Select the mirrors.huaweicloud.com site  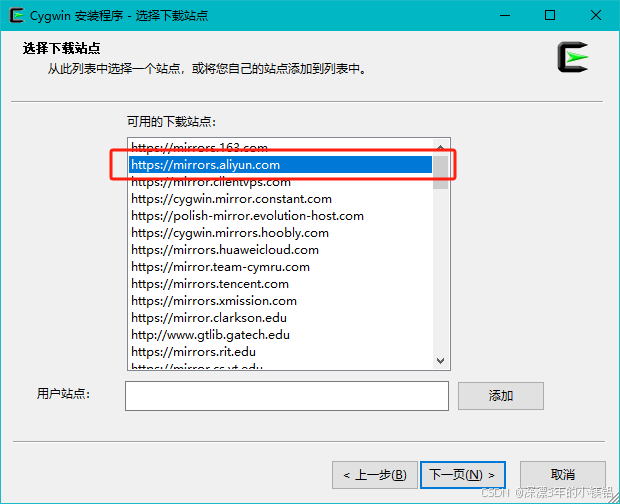pyautogui.click(x=280, y=250)
